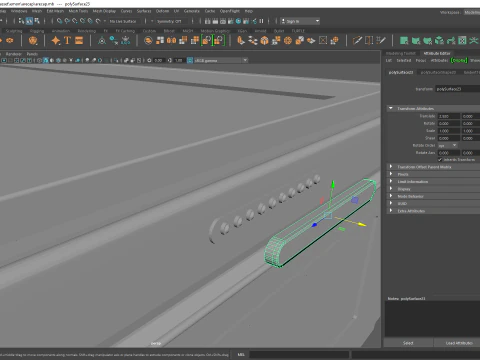Open the Panels menu in viewport

pyautogui.click(x=32, y=54)
